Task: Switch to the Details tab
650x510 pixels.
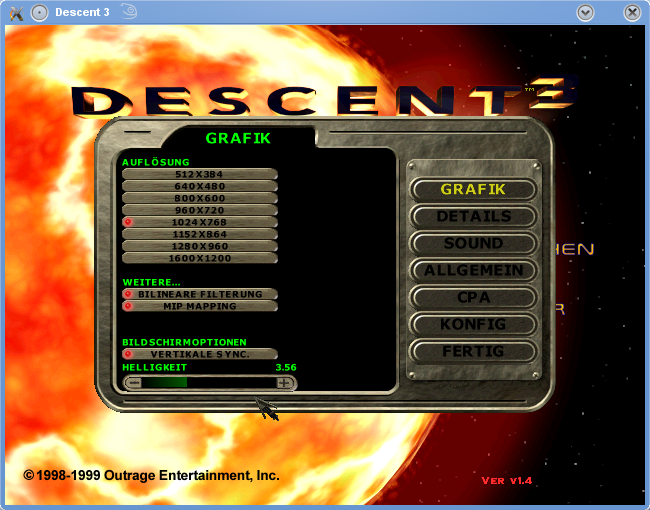Action: click(473, 216)
